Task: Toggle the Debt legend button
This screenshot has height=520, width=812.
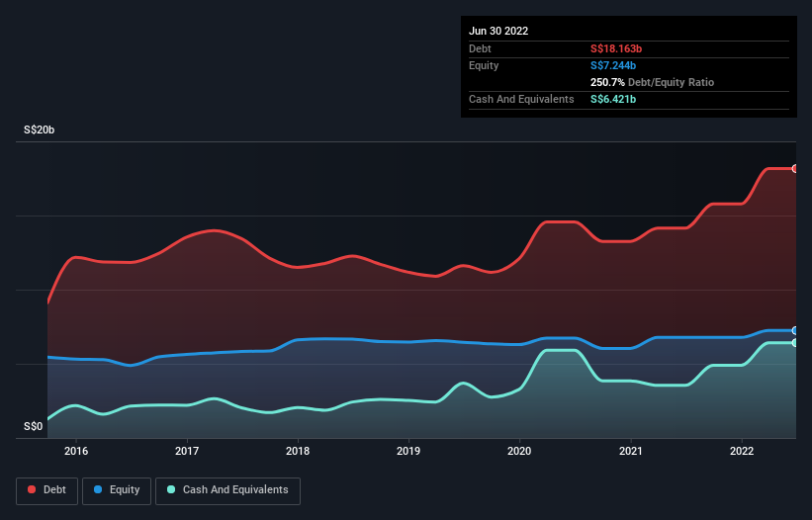Action: click(46, 490)
